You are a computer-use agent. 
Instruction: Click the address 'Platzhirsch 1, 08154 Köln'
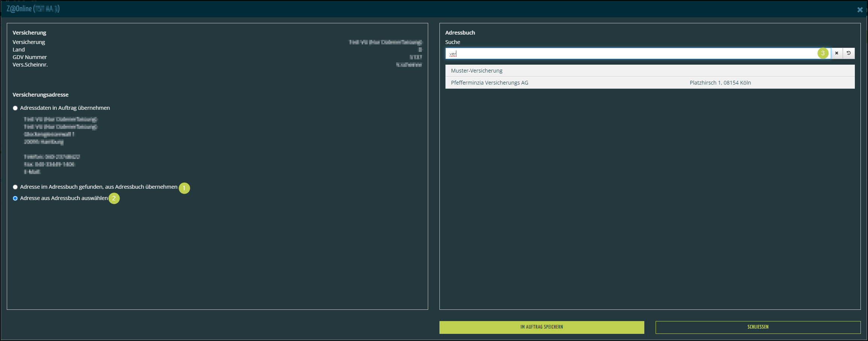click(x=720, y=83)
